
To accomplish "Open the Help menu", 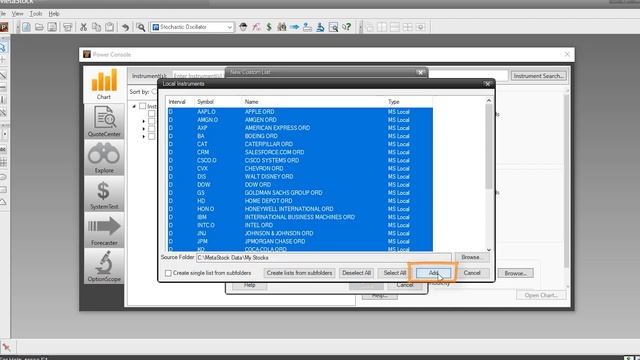I will tap(54, 13).
